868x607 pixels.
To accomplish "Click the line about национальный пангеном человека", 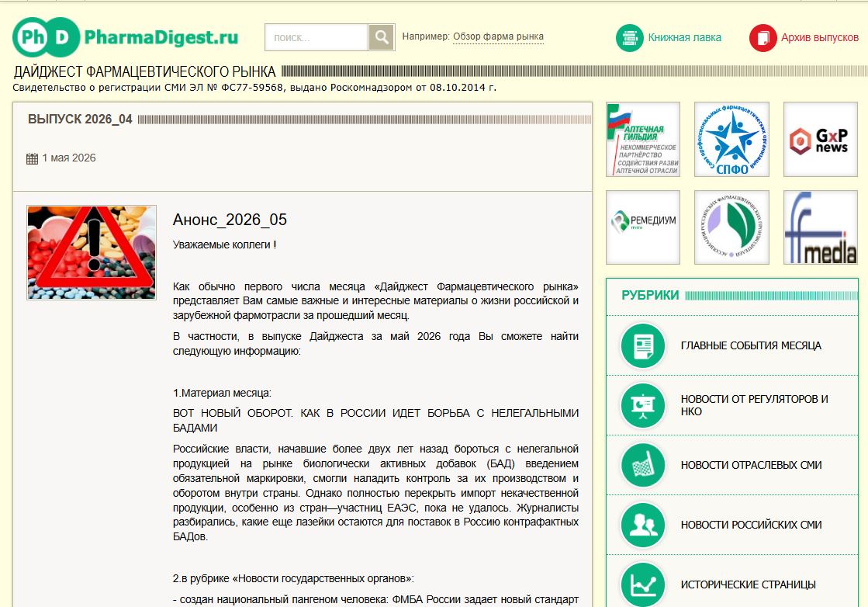I will (375, 600).
